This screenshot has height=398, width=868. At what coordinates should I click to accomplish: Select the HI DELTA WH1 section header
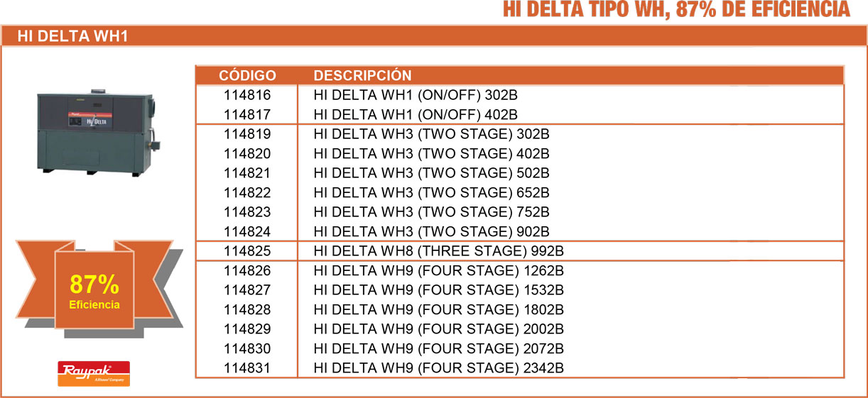72,36
